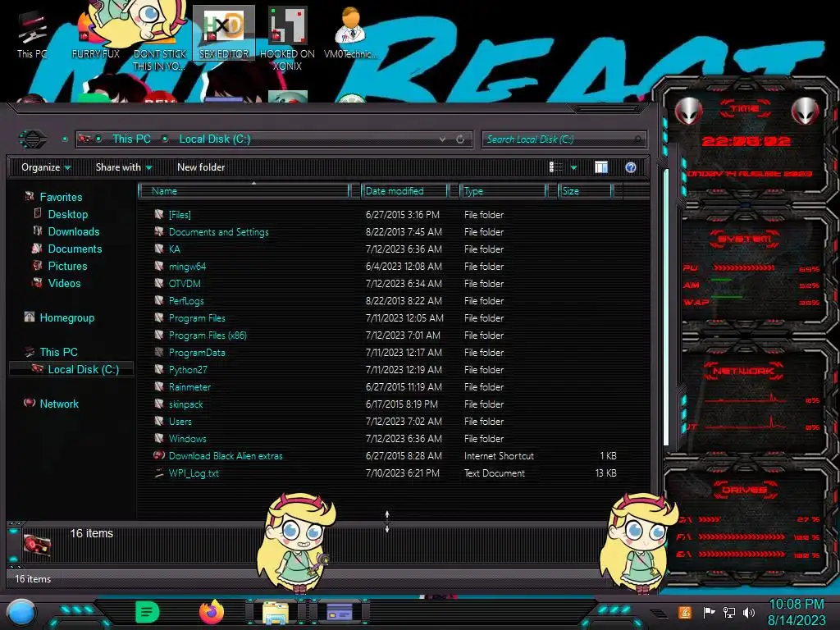Image resolution: width=840 pixels, height=630 pixels.
Task: Open File Explorer on the taskbar
Action: (276, 612)
